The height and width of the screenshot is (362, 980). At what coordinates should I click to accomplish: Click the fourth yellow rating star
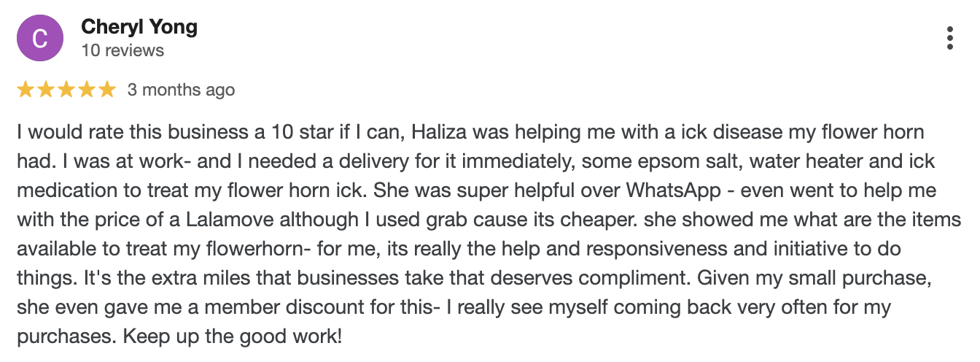click(x=87, y=90)
